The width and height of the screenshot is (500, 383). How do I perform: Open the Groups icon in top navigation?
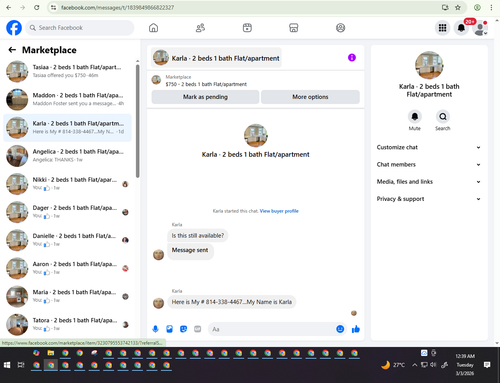click(340, 28)
